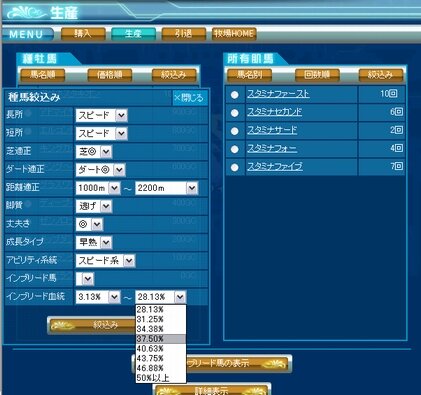The image size is (421, 395).
Task: Open the 短所 dropdown
Action: click(x=101, y=134)
